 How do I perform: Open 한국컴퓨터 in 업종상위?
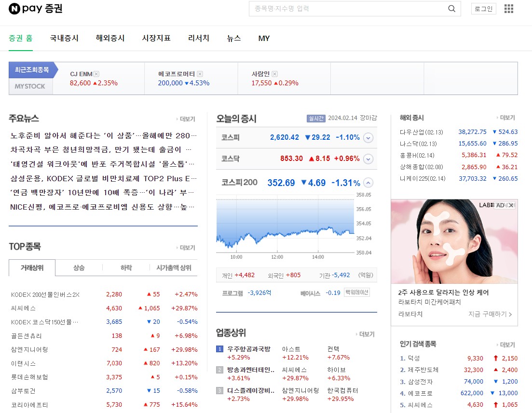point(342,390)
